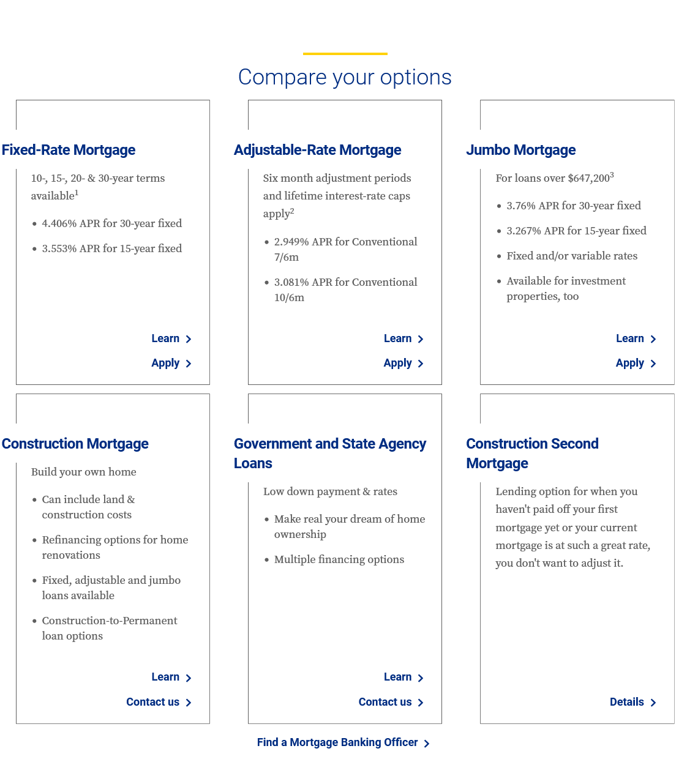Viewport: 687px width, 784px height.
Task: Find a Mortgage Banking Officer
Action: (x=337, y=742)
